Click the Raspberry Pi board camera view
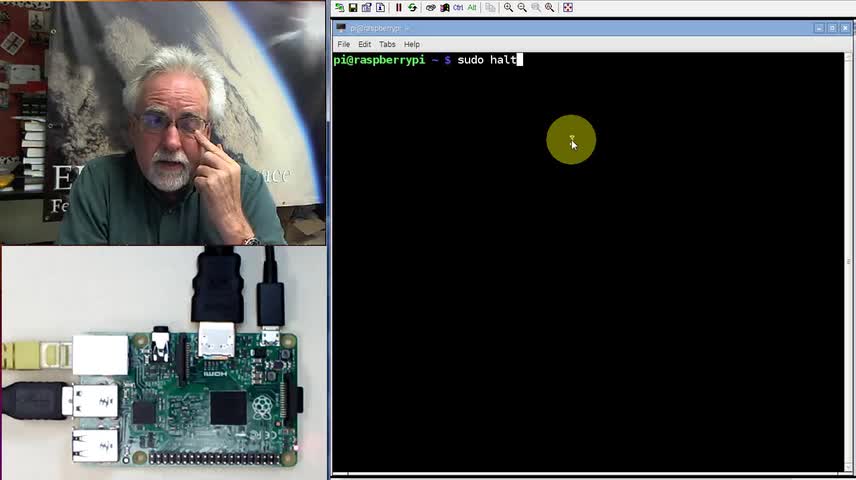The width and height of the screenshot is (856, 480). tap(164, 363)
